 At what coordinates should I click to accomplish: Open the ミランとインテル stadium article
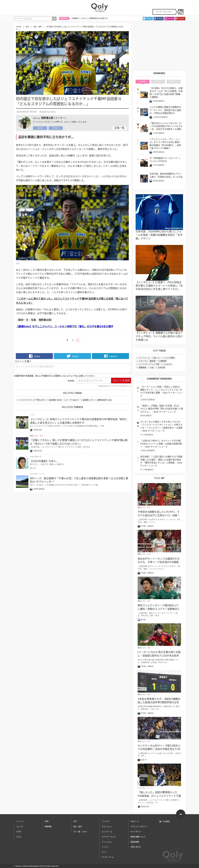click(x=166, y=144)
